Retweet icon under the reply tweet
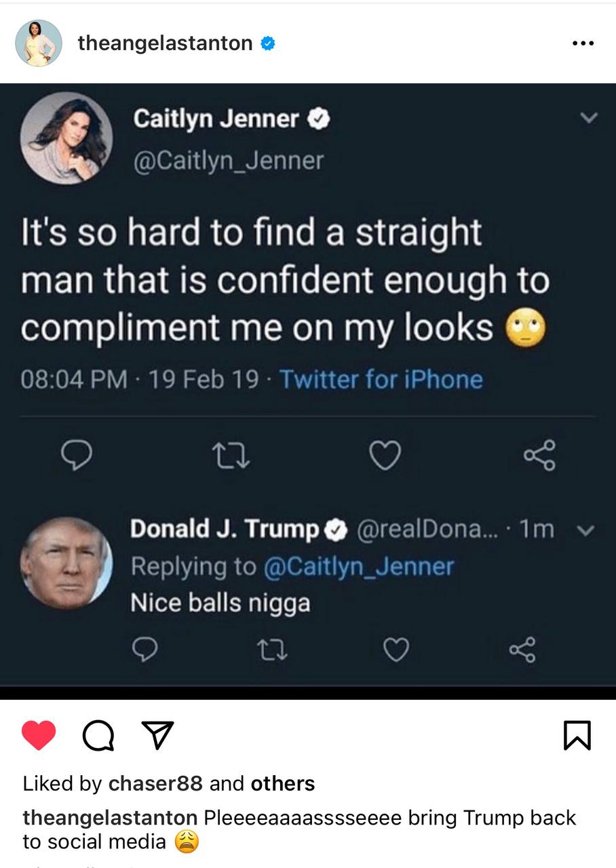The image size is (616, 868). click(x=273, y=650)
